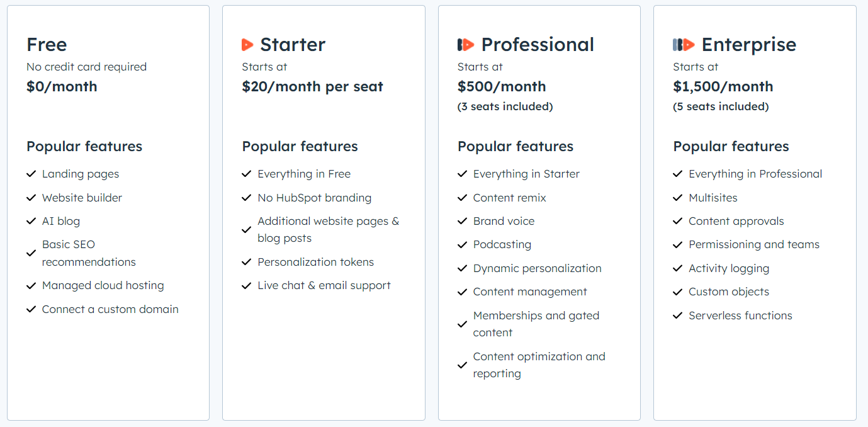Click the Enterprise plan triple-arrow icon
868x427 pixels.
tap(684, 45)
